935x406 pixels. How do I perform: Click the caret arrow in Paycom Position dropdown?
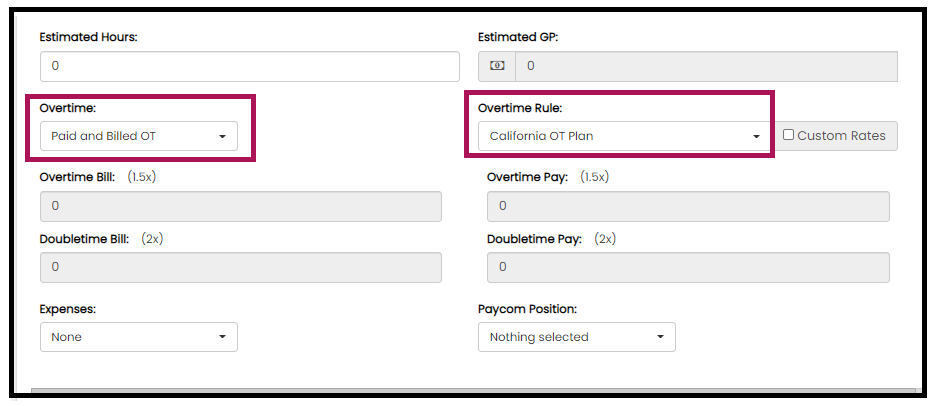click(x=660, y=337)
